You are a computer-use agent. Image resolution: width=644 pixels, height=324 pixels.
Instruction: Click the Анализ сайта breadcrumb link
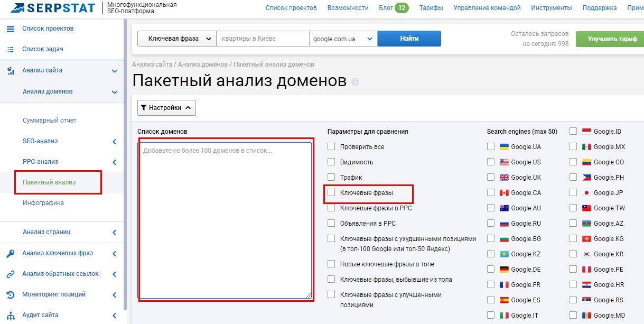(152, 64)
